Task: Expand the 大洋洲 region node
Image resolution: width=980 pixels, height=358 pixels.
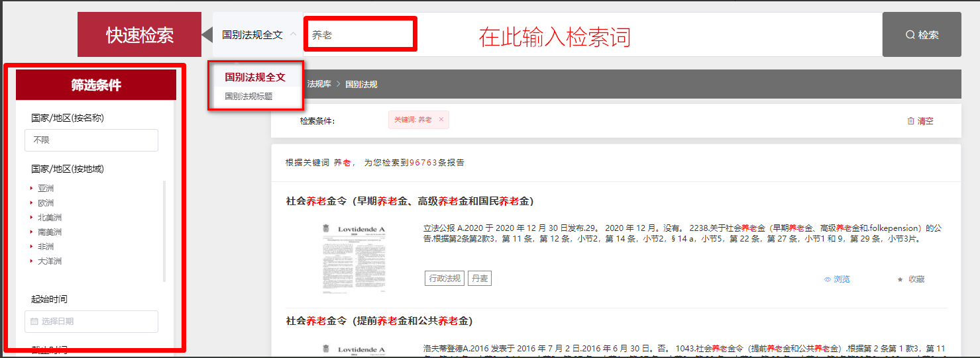Action: (x=31, y=261)
